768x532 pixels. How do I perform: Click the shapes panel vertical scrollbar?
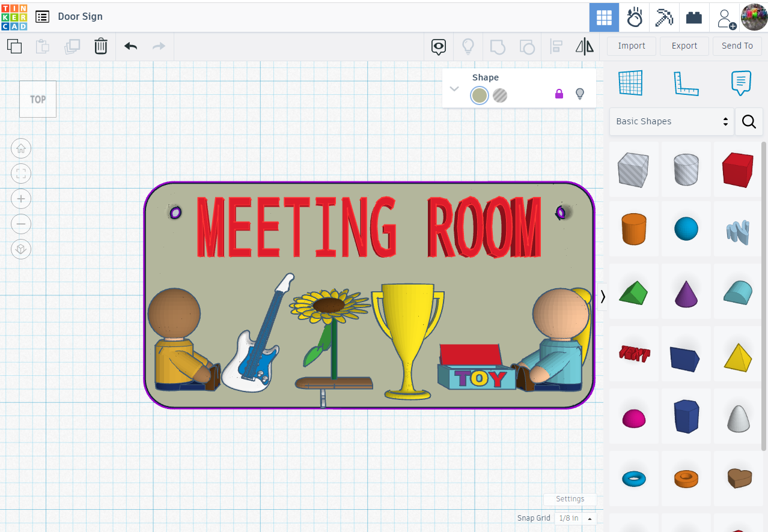tap(764, 296)
